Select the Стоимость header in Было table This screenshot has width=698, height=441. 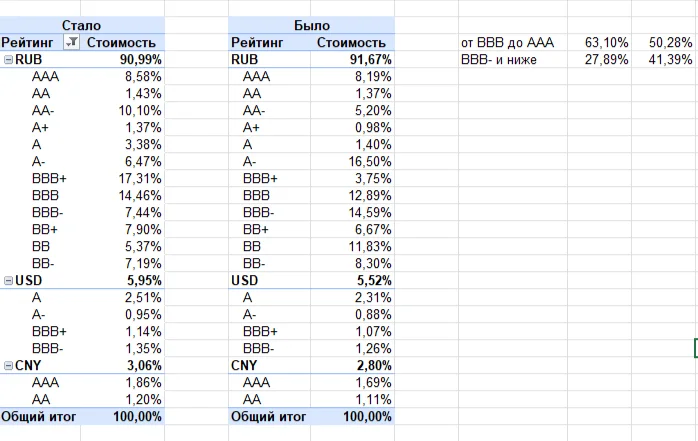pos(351,43)
